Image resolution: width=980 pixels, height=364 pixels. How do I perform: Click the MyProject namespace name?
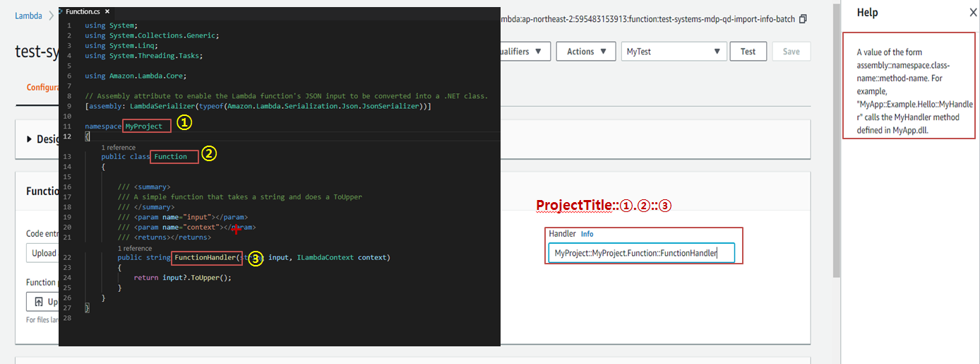143,127
